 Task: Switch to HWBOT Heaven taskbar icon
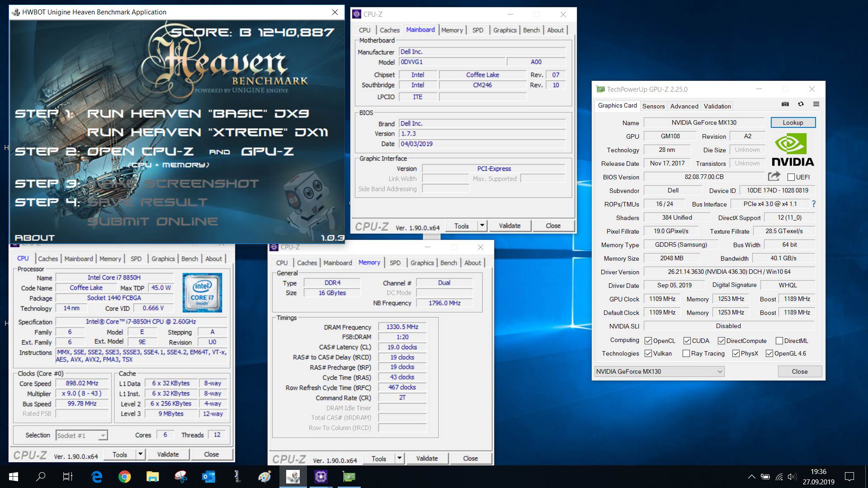(x=293, y=477)
